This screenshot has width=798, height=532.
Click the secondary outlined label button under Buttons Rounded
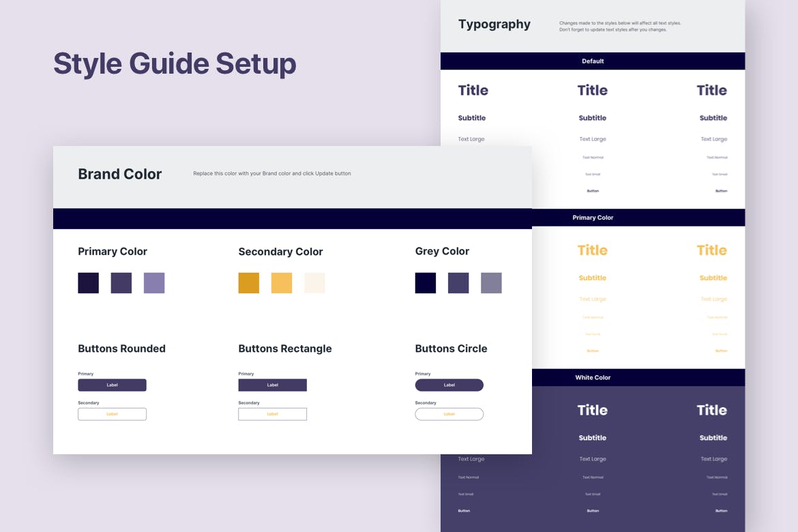click(112, 414)
